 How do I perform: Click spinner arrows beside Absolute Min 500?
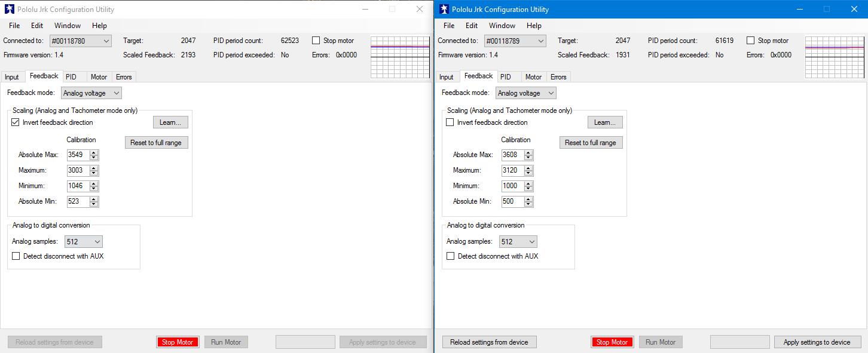pyautogui.click(x=528, y=201)
